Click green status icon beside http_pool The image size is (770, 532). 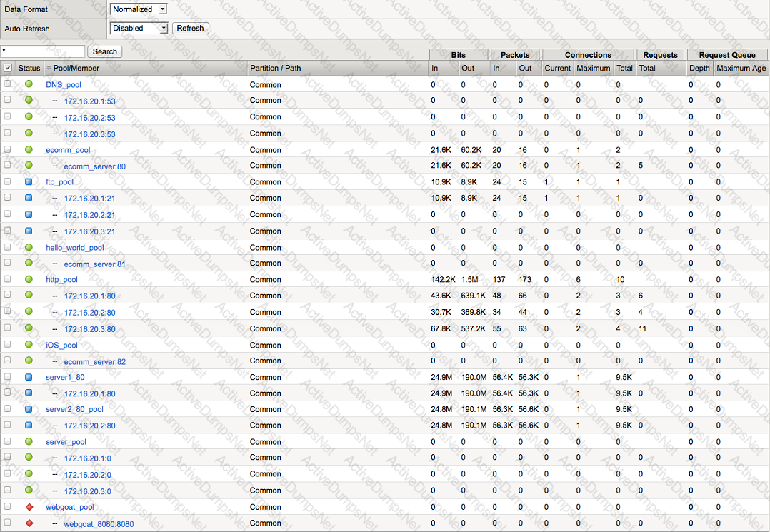pos(29,280)
